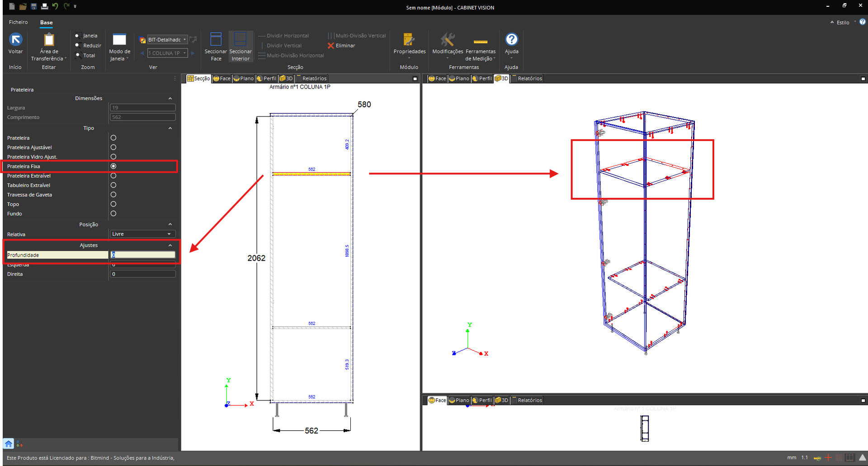Click the Profundidade input field
The height and width of the screenshot is (466, 868).
143,255
